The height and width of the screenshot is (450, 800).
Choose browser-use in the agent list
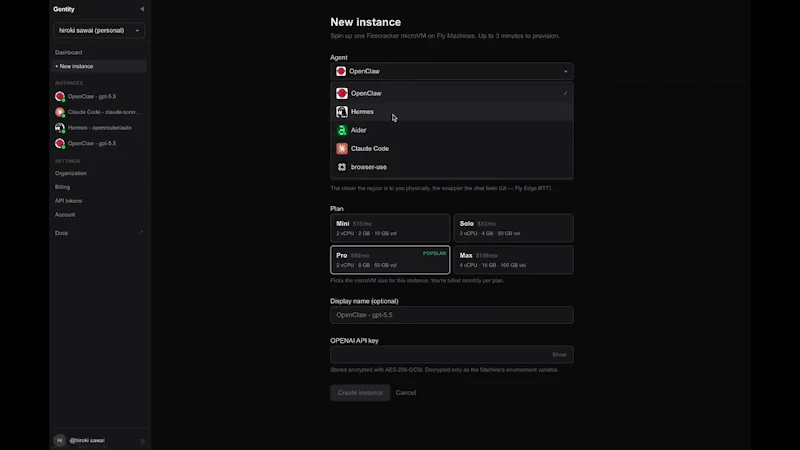pyautogui.click(x=452, y=167)
